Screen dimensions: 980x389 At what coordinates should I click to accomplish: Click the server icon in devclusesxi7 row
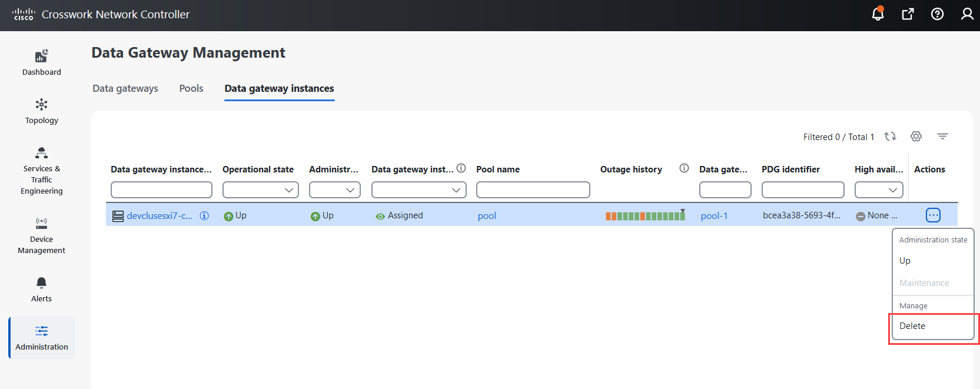pyautogui.click(x=118, y=216)
